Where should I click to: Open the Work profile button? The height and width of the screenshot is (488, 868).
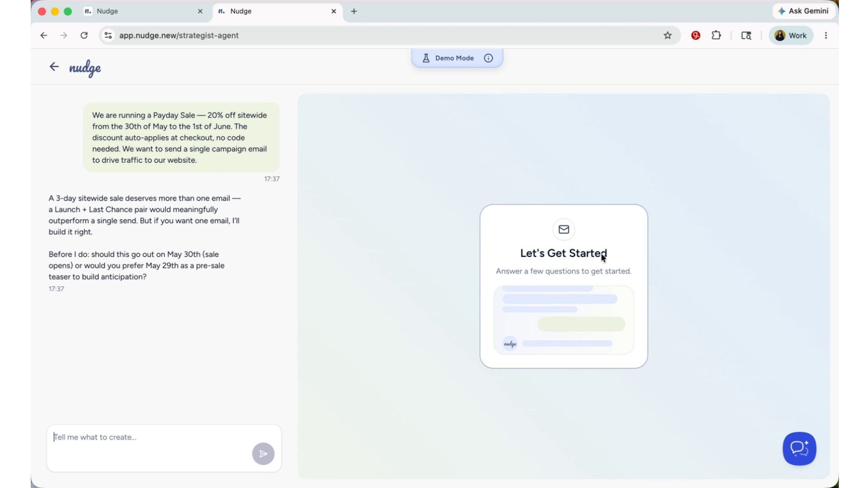[791, 35]
